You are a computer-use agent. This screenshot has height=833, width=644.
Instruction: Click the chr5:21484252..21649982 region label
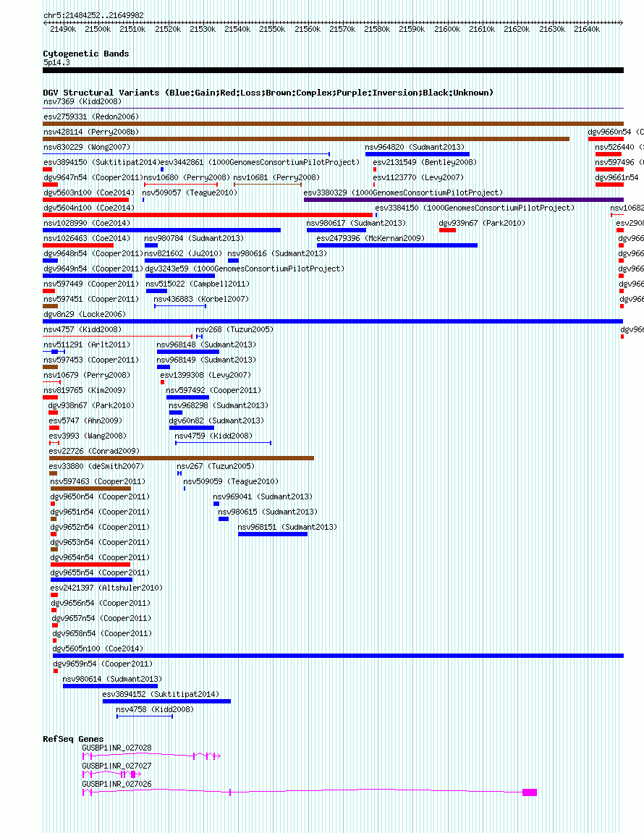click(93, 15)
